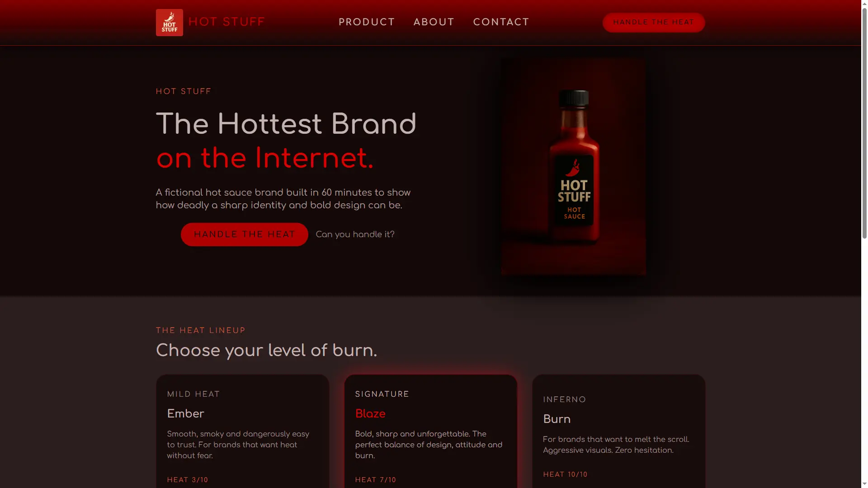Click the hero HANDLE THE HEAT button
The width and height of the screenshot is (868, 488).
[x=244, y=235]
